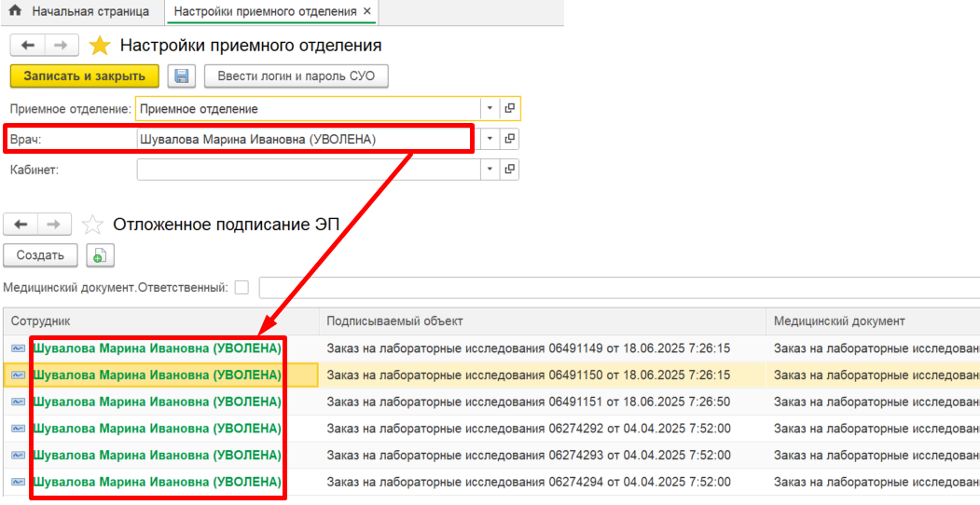Open Кабинет field's open-form icon

pos(510,170)
